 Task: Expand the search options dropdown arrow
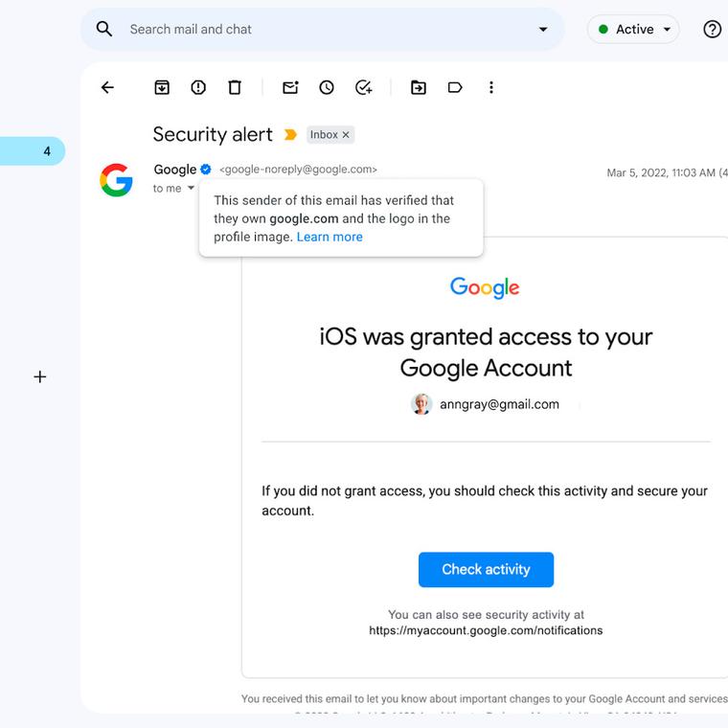click(x=543, y=29)
